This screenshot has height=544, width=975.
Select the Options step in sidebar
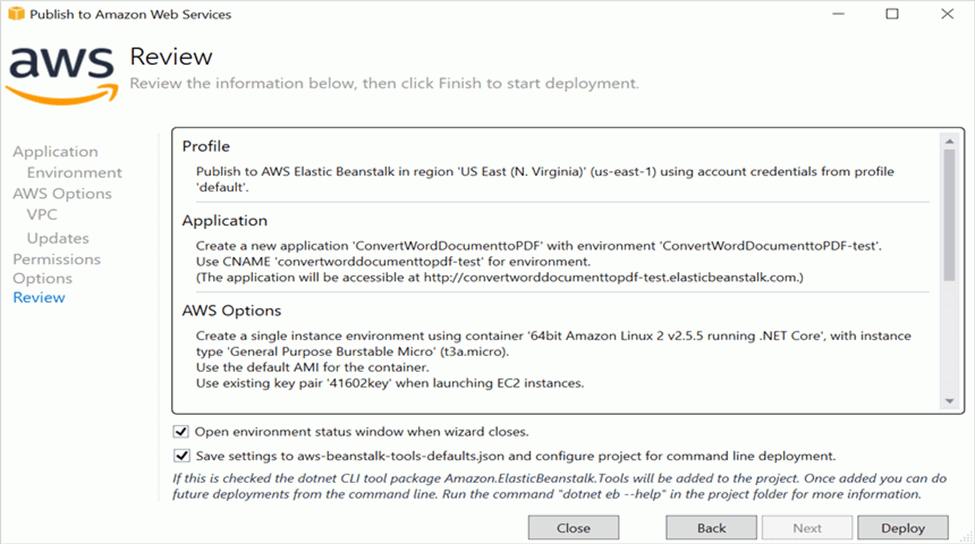pos(42,278)
